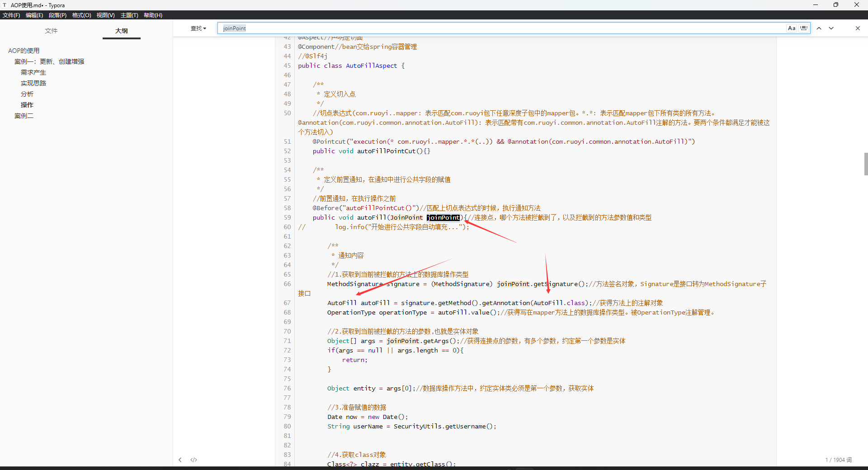Go to outline heading 实现思路
The width and height of the screenshot is (868, 470).
[x=33, y=83]
